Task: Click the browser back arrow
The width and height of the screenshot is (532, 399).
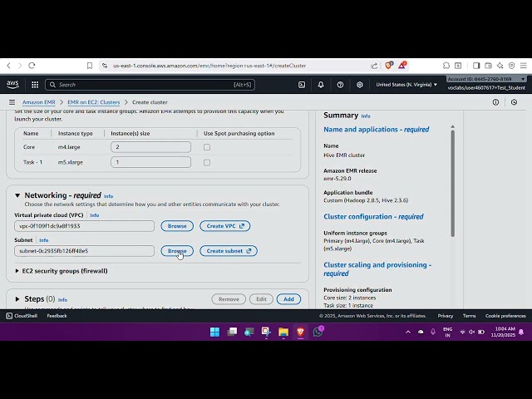Action: coord(9,66)
